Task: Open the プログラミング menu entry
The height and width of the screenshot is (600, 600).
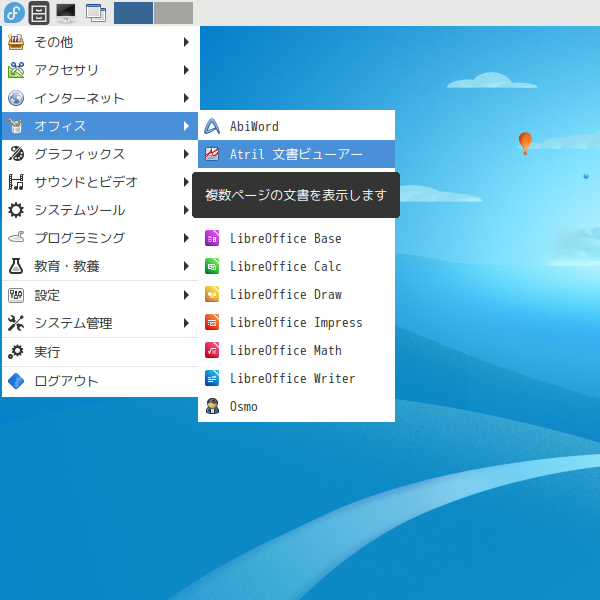Action: (100, 238)
